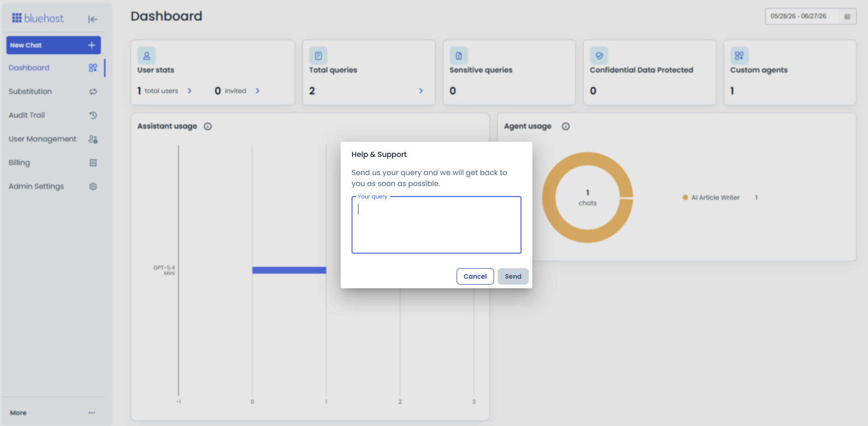This screenshot has height=426, width=868.
Task: Open the More menu
Action: click(53, 413)
